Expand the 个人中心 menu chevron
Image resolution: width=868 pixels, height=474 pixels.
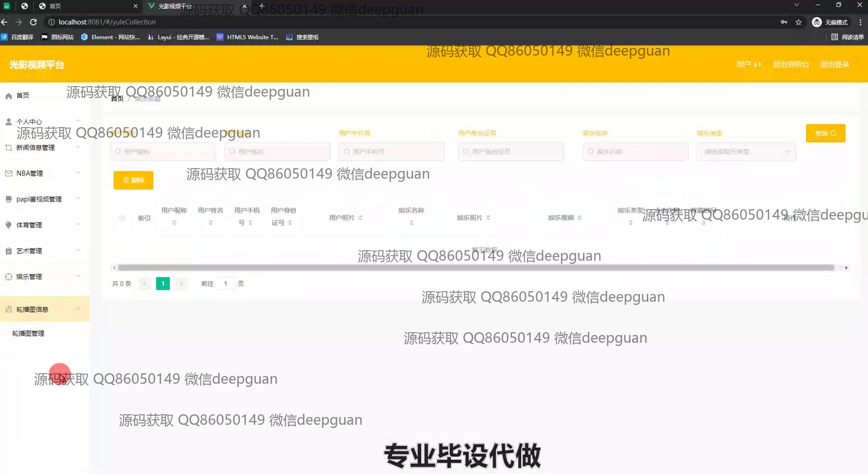pyautogui.click(x=78, y=121)
